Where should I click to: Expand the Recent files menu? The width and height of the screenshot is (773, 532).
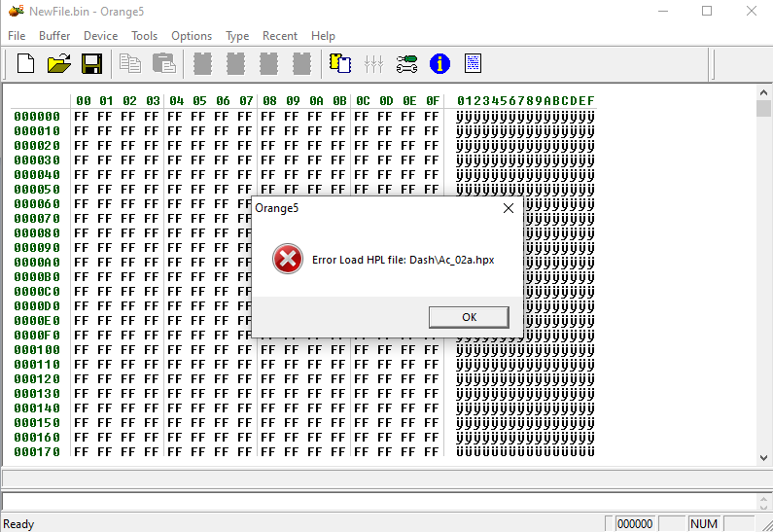[x=280, y=36]
